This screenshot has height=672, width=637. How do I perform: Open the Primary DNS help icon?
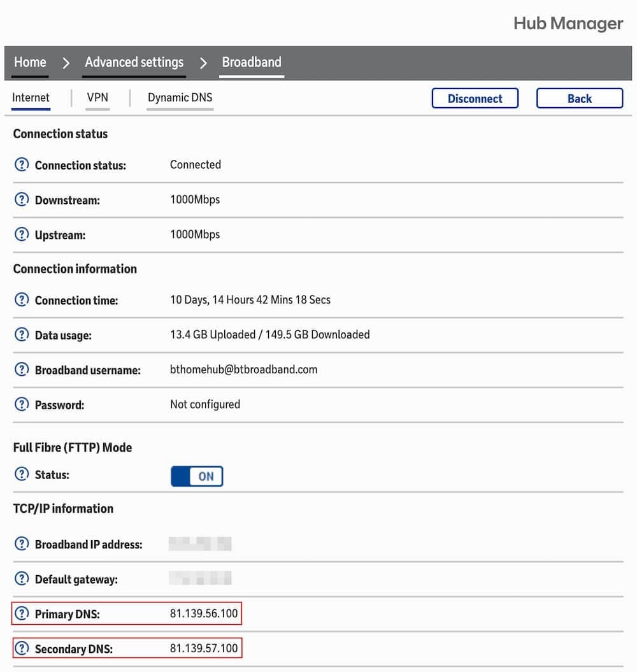click(22, 614)
